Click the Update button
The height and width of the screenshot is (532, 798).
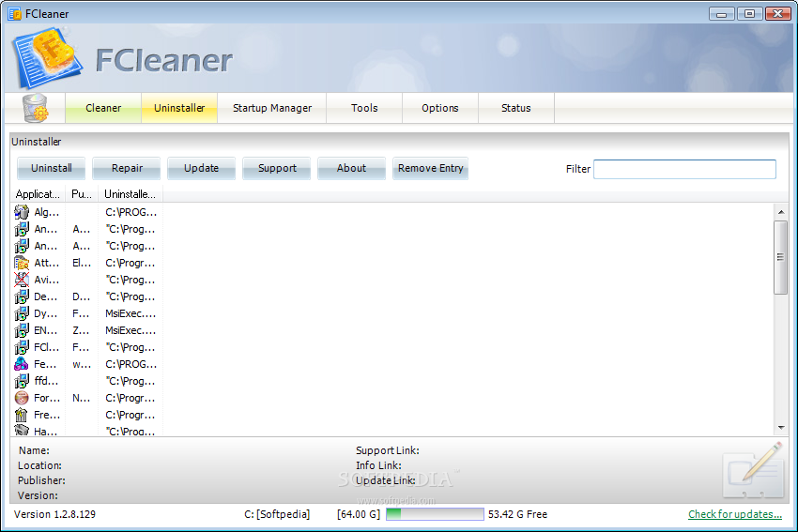coord(202,168)
